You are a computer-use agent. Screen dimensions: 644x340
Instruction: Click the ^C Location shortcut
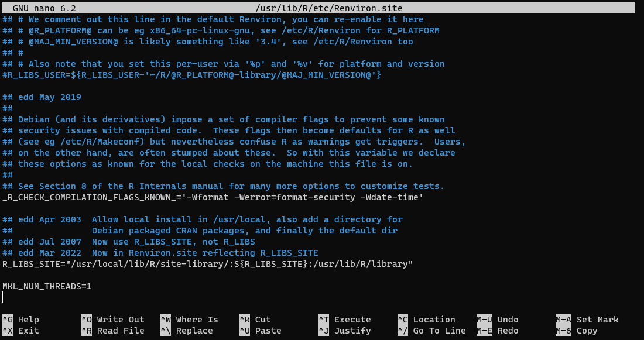click(x=426, y=320)
